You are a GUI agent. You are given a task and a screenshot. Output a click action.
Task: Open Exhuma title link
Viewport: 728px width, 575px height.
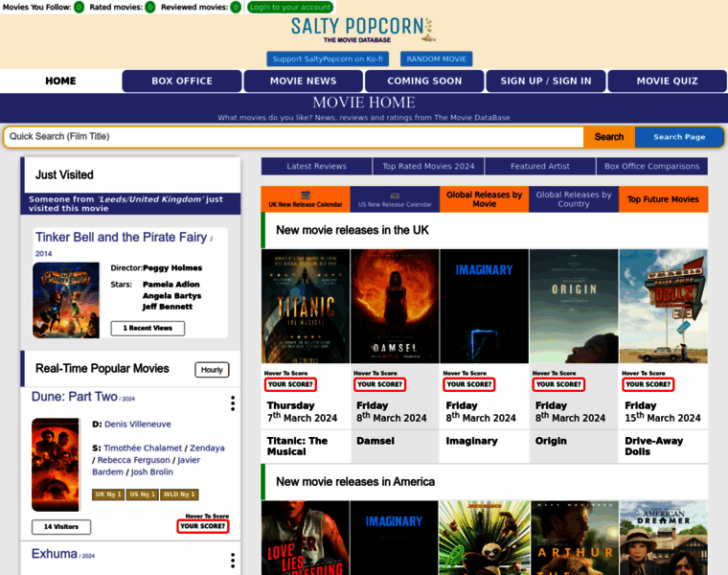(x=55, y=554)
